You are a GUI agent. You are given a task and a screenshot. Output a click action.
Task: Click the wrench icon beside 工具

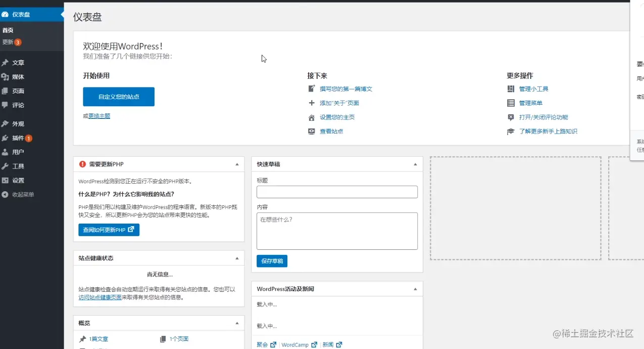pyautogui.click(x=5, y=166)
